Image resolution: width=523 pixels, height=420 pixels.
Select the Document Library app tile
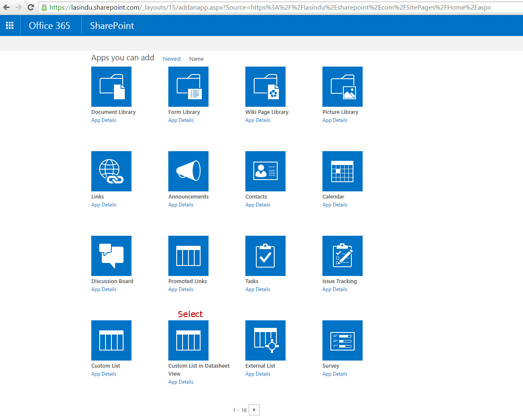point(111,87)
